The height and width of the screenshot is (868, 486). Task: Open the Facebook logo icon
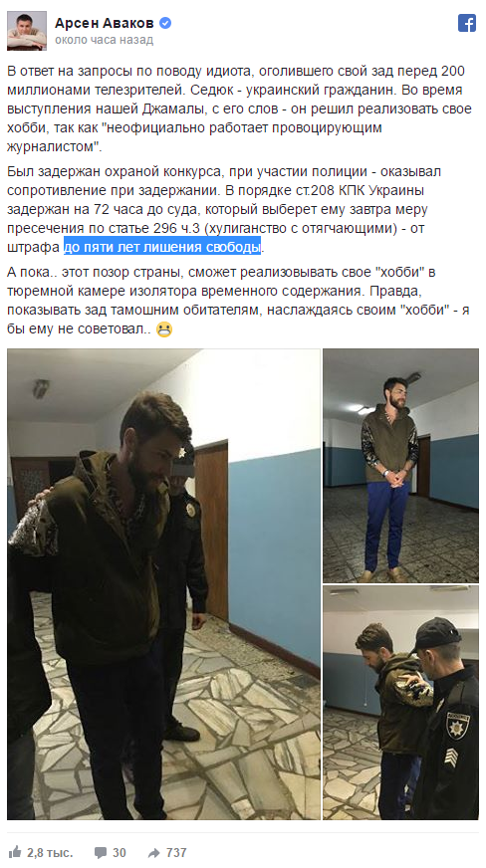click(467, 23)
